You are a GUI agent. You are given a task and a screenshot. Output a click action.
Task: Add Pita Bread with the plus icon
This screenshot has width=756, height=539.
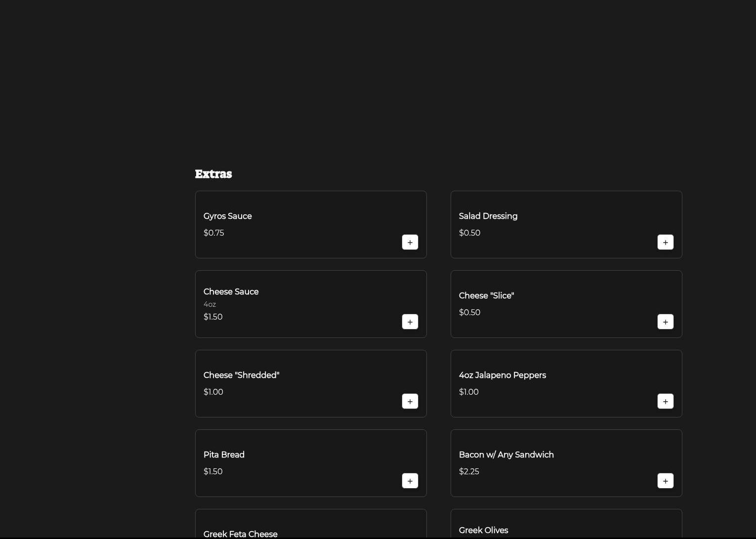point(410,481)
